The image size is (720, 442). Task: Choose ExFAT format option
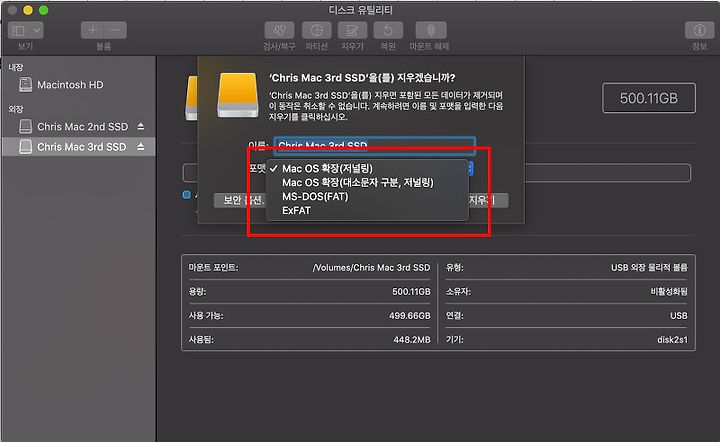367,211
